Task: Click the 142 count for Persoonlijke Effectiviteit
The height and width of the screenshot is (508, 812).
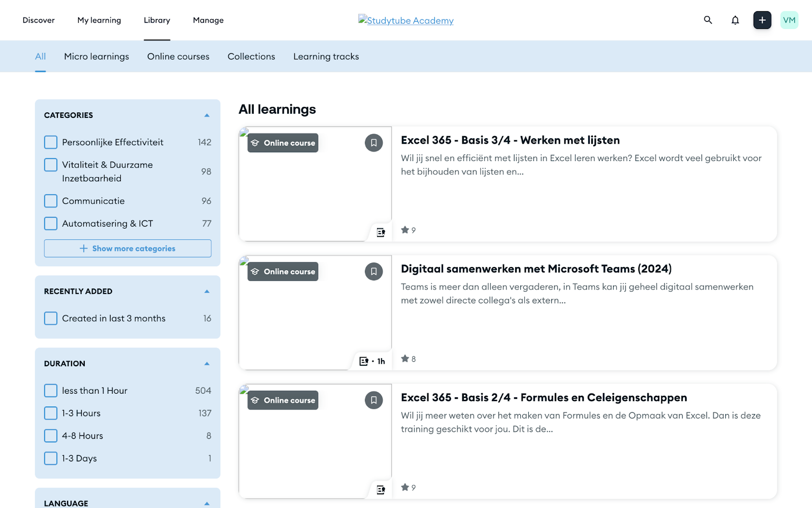Action: click(205, 142)
